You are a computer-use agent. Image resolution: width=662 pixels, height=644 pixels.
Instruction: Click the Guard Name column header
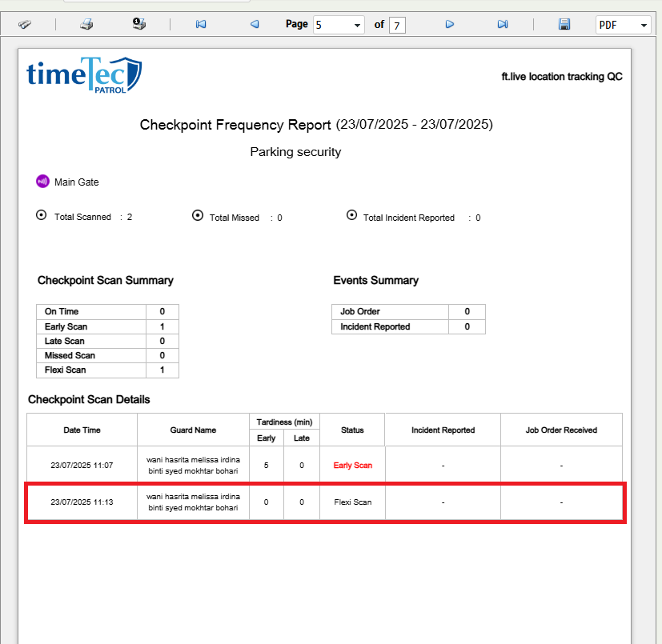(x=193, y=430)
